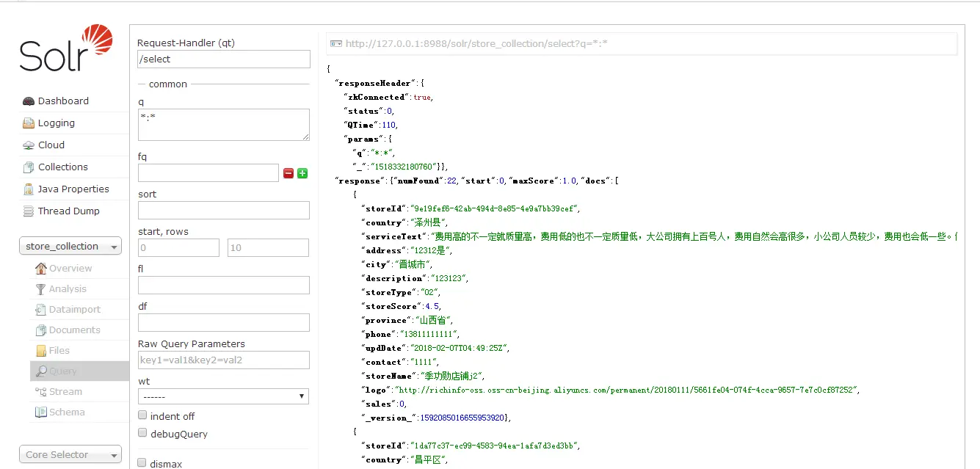Screen dimensions: 980x469
Task: Click the "phone":"13811111111" line
Action: (x=410, y=334)
